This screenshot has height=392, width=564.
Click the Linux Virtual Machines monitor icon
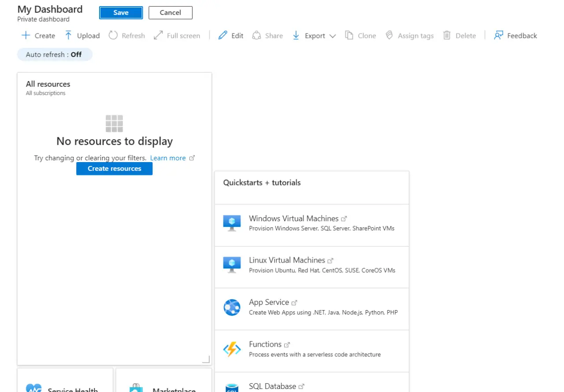[232, 265]
